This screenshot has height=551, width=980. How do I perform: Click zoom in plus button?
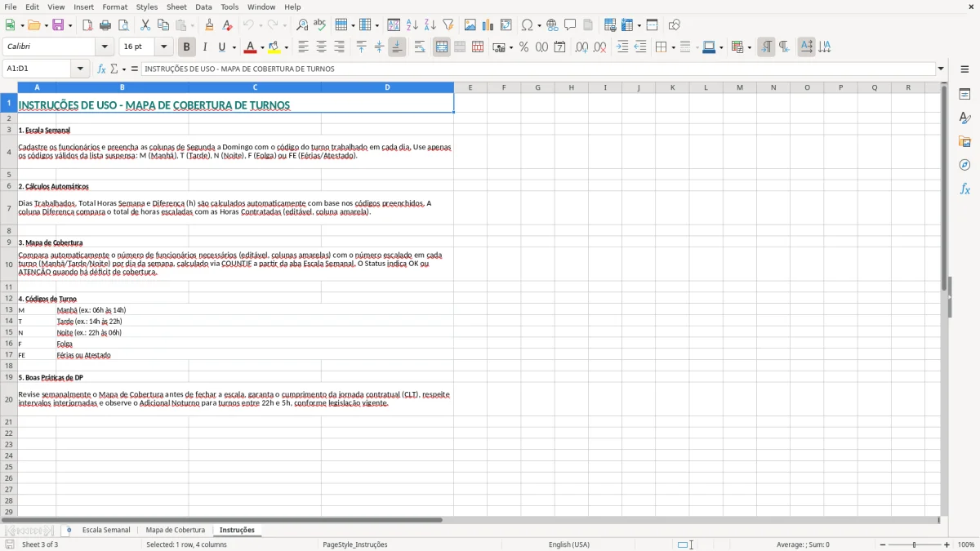pyautogui.click(x=947, y=544)
